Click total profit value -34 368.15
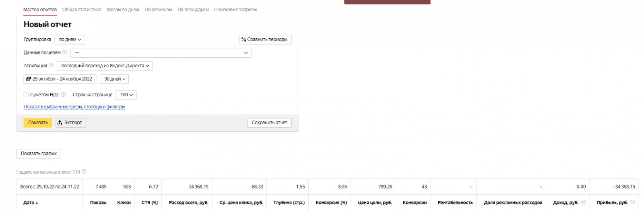 tap(624, 187)
